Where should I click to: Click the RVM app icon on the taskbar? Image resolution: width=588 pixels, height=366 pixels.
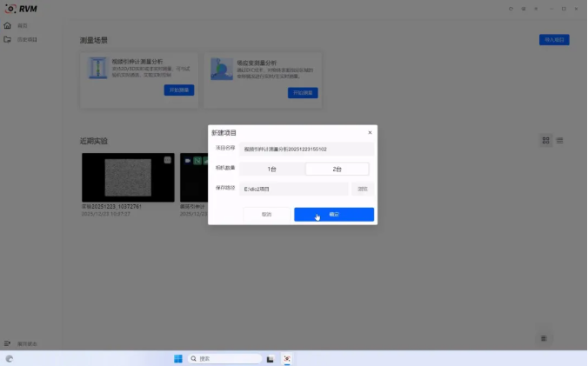point(287,358)
